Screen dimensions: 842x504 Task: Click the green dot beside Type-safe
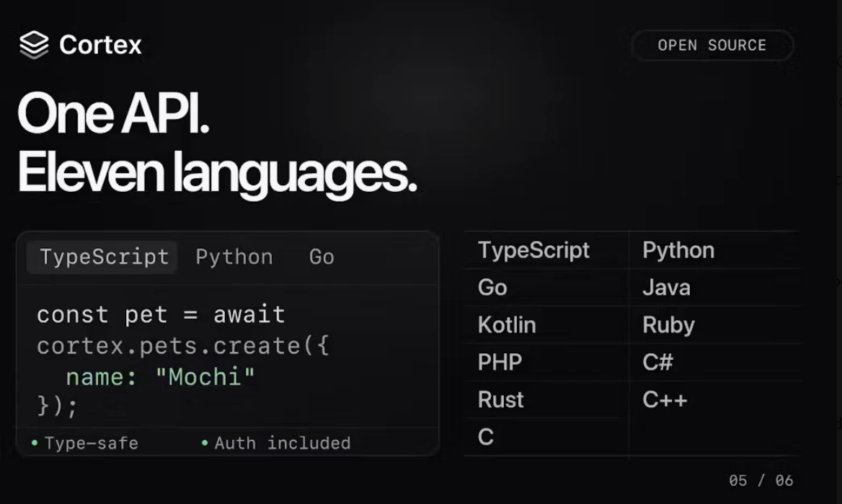35,443
